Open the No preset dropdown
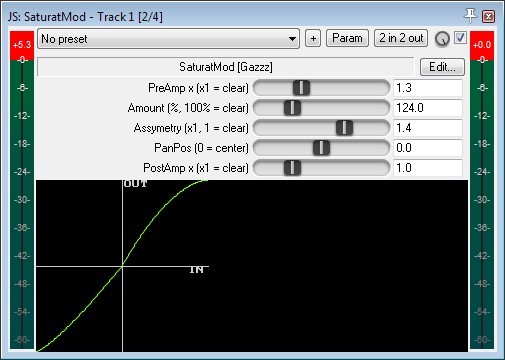This screenshot has height=360, width=505. click(168, 39)
